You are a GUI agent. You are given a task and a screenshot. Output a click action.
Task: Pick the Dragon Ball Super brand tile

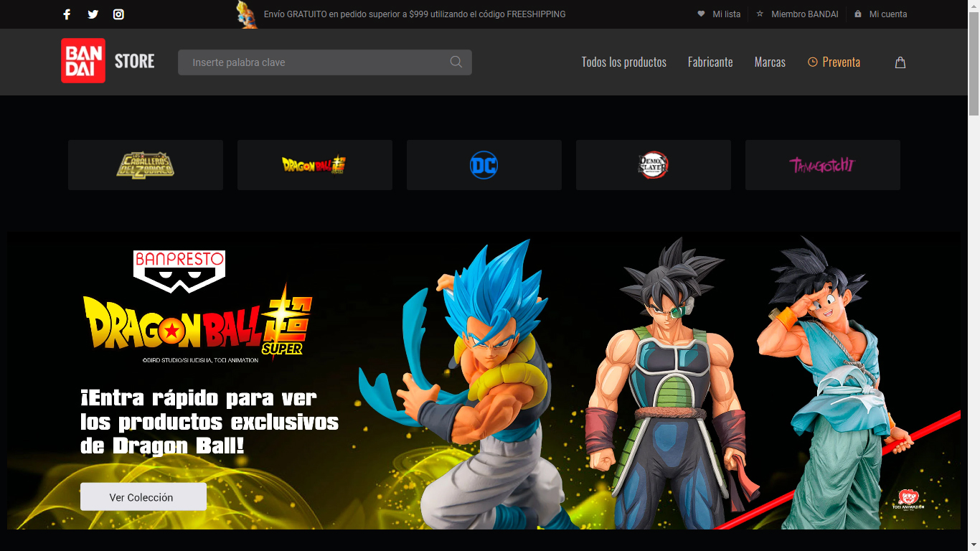point(314,165)
